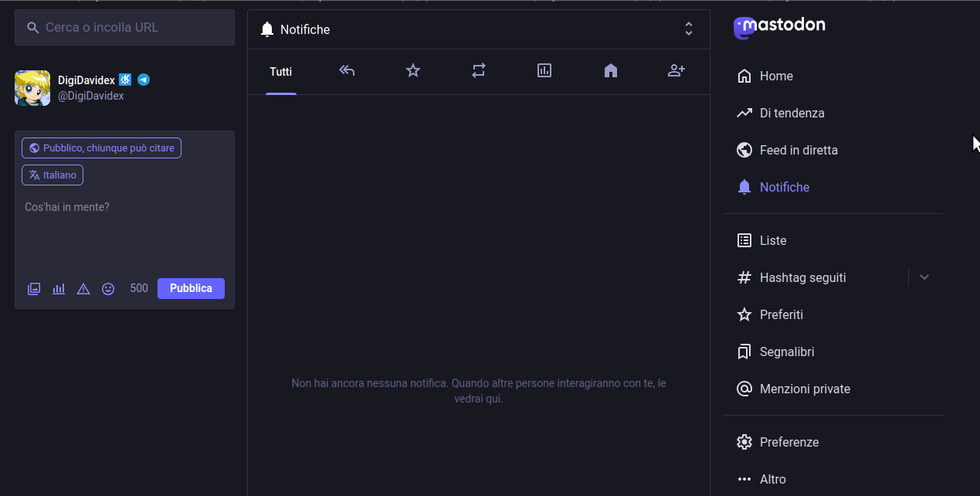Show new followers notifications filter
Screen dimensions: 980x496
tap(677, 71)
